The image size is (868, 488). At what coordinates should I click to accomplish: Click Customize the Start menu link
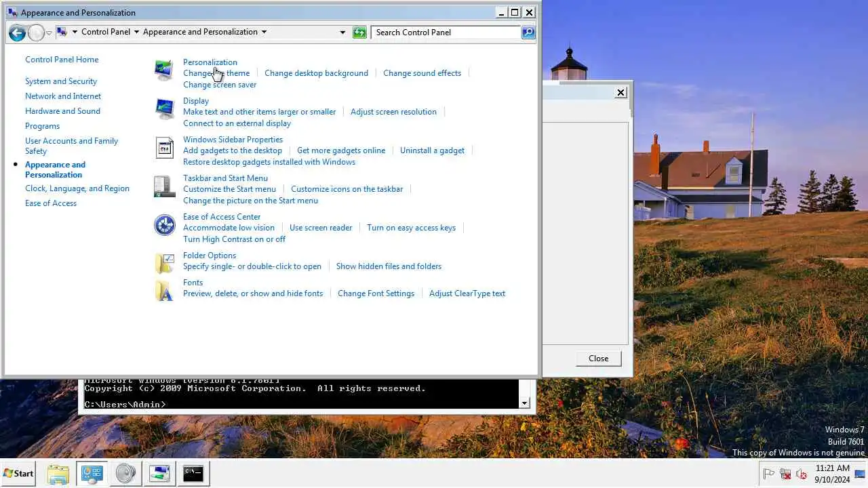[229, 189]
